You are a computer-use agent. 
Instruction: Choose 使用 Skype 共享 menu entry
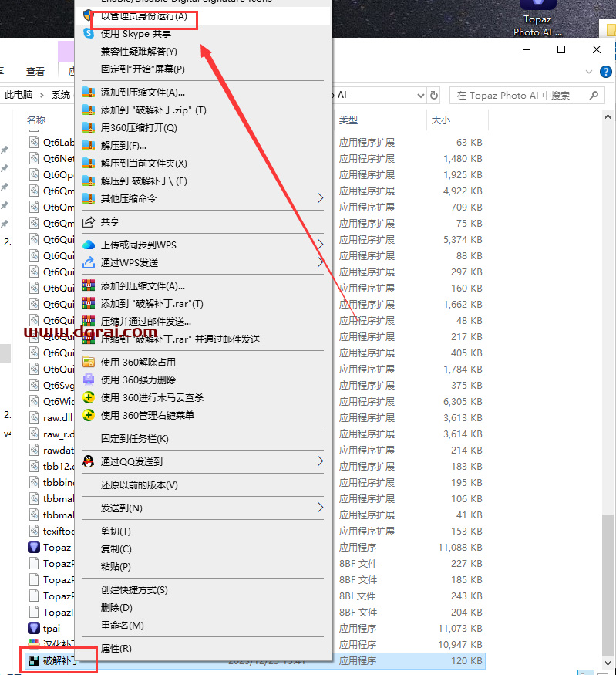pyautogui.click(x=136, y=34)
